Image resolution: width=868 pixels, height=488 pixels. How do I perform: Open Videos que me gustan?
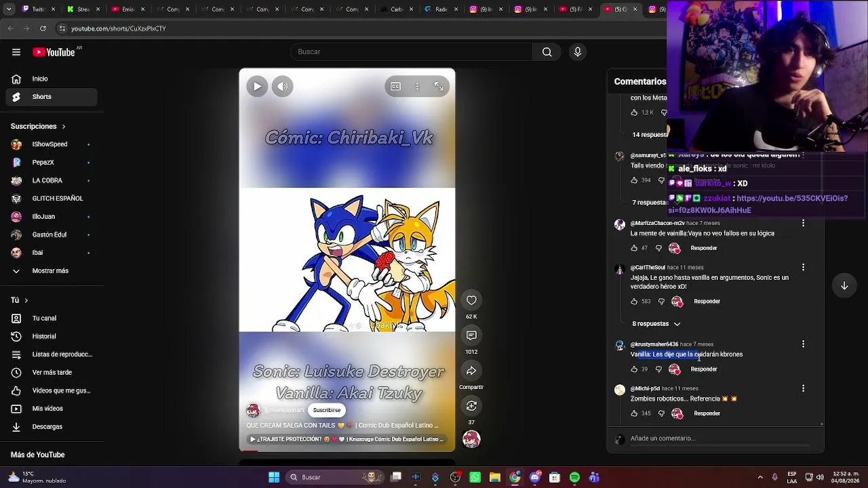tap(52, 390)
